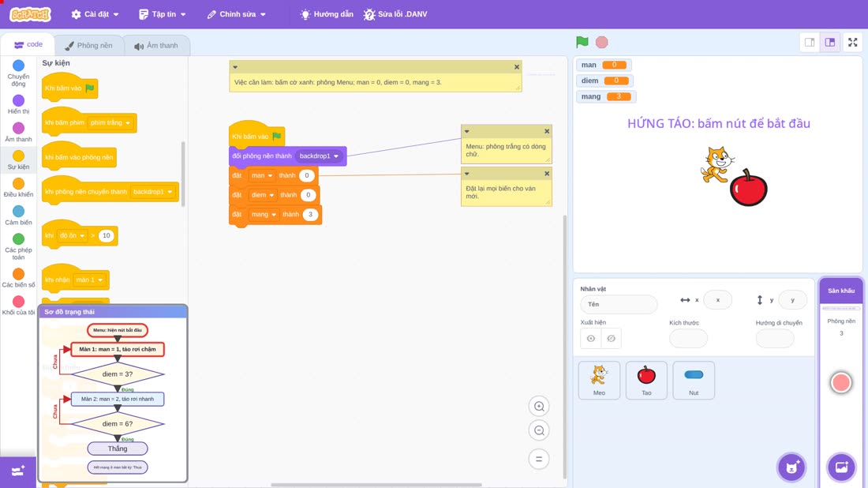The width and height of the screenshot is (868, 488).
Task: Select the Điều khiển block category
Action: pyautogui.click(x=18, y=188)
